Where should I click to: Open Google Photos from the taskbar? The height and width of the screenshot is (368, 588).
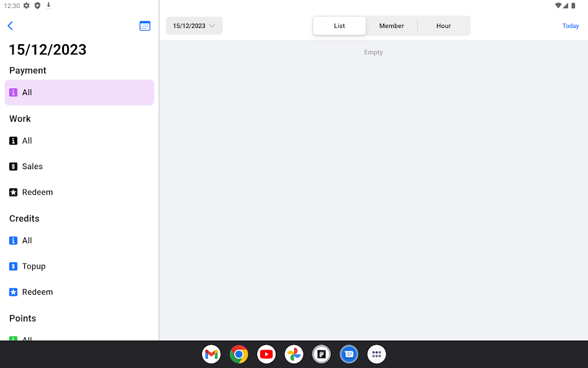(294, 354)
